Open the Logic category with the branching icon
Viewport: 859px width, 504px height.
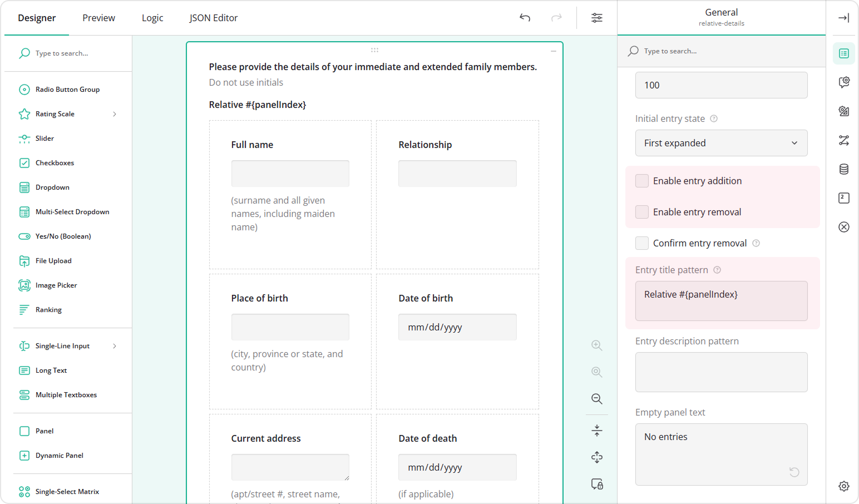pyautogui.click(x=844, y=141)
